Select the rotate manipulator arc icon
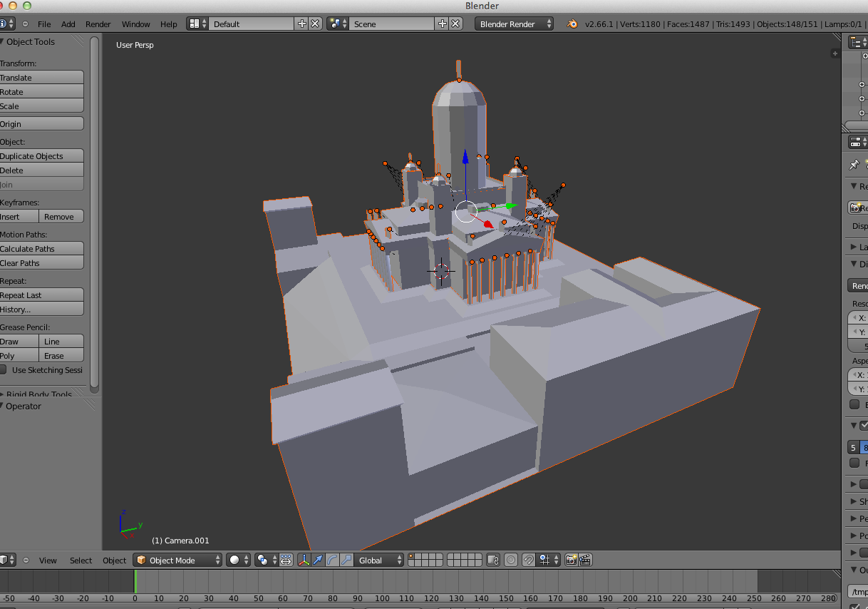The height and width of the screenshot is (609, 868). (332, 561)
